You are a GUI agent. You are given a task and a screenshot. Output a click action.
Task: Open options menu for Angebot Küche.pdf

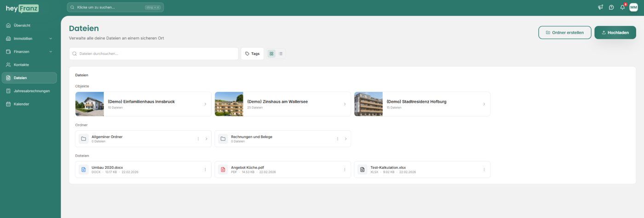point(345,169)
